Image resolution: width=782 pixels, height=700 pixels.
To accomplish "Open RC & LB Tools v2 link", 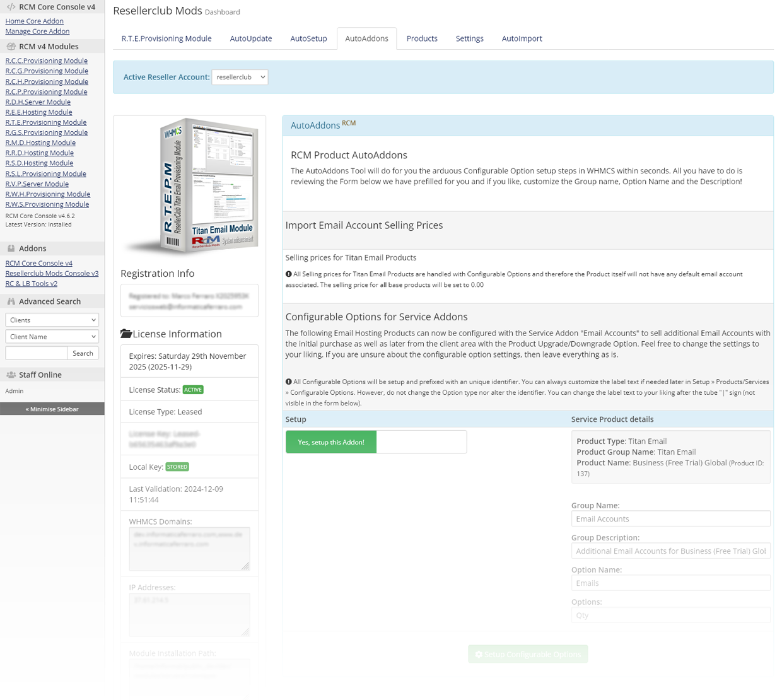I will (x=32, y=283).
